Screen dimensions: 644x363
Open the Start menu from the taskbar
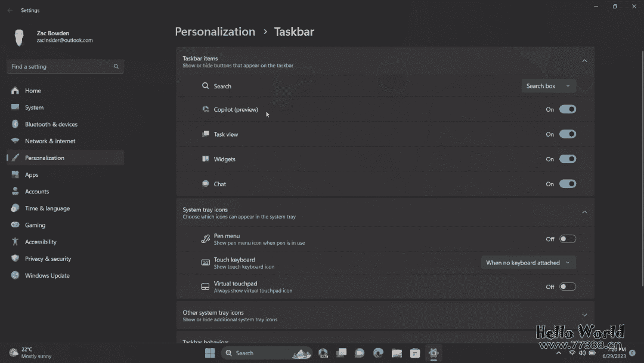[x=210, y=353]
